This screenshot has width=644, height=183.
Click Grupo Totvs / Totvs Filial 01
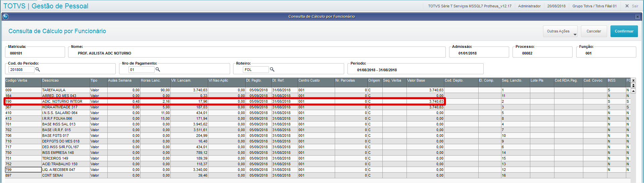[x=594, y=6]
